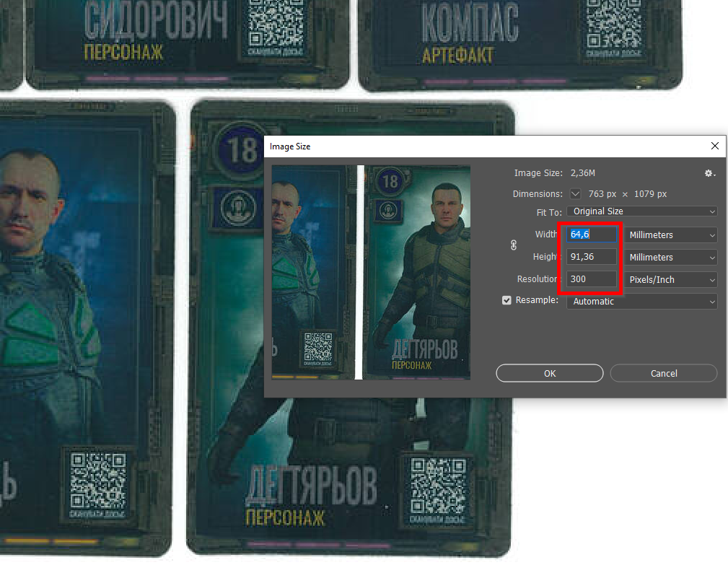
Task: Open the gear settings menu in Image Size
Action: (709, 173)
